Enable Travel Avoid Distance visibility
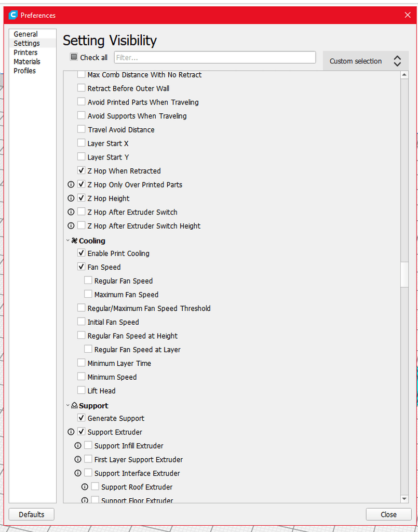Image resolution: width=418 pixels, height=532 pixels. (81, 129)
